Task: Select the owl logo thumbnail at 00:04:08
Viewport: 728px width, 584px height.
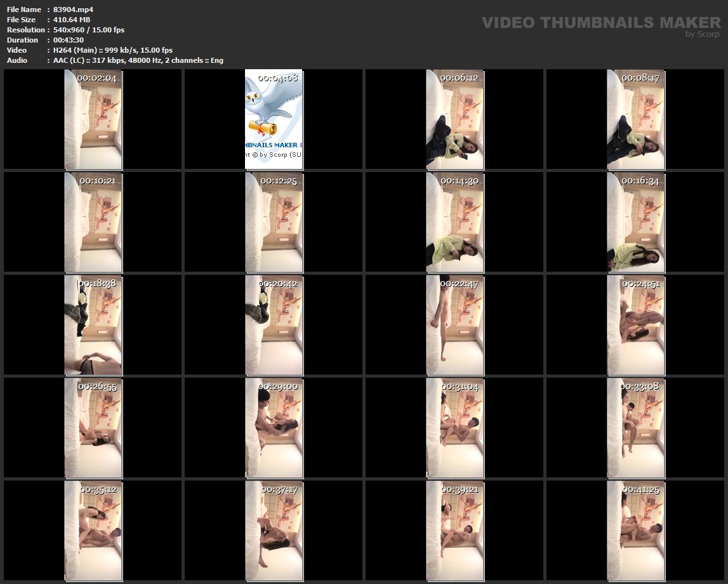Action: tap(274, 119)
